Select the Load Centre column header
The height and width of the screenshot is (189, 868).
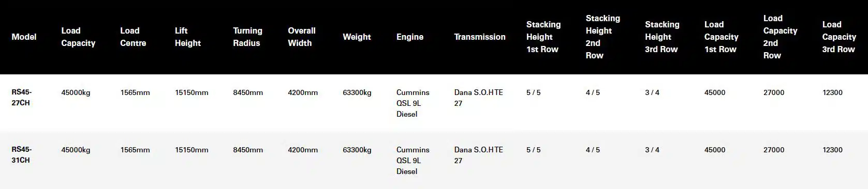(x=133, y=37)
